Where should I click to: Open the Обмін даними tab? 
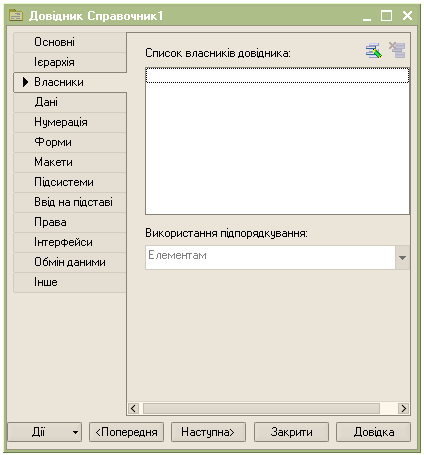pos(70,262)
